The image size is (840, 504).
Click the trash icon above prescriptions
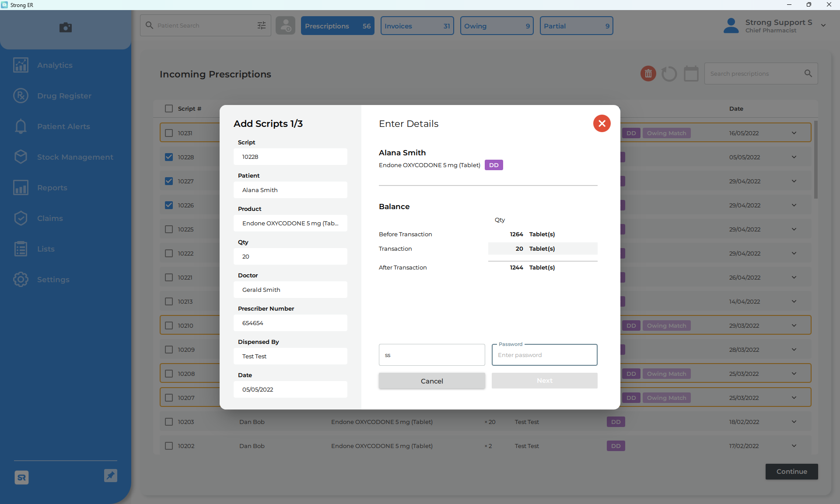[648, 73]
